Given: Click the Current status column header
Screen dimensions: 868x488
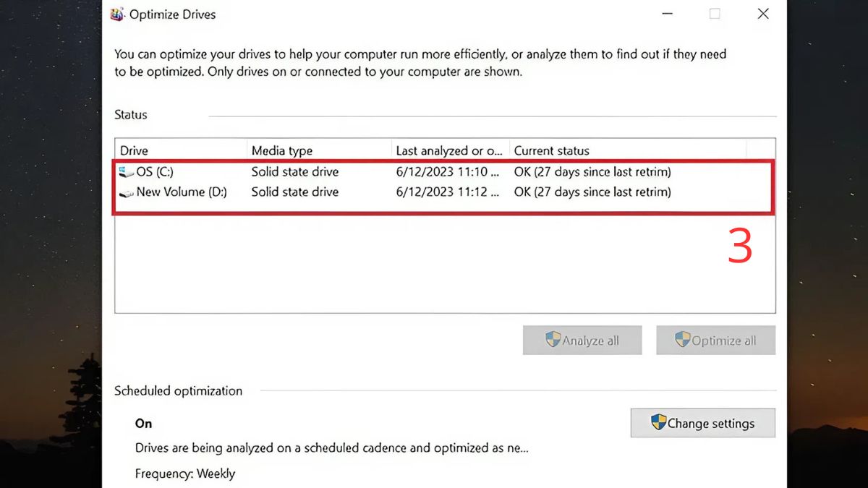Looking at the screenshot, I should point(551,150).
